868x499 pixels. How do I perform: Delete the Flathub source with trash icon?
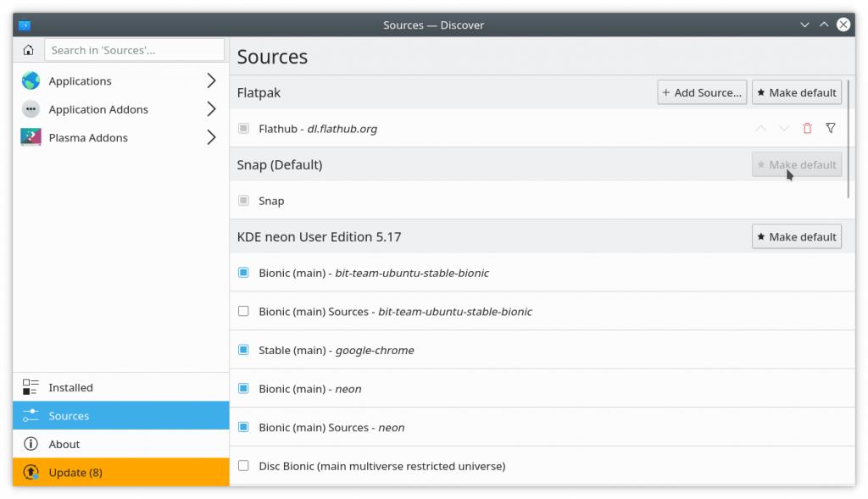pos(807,129)
